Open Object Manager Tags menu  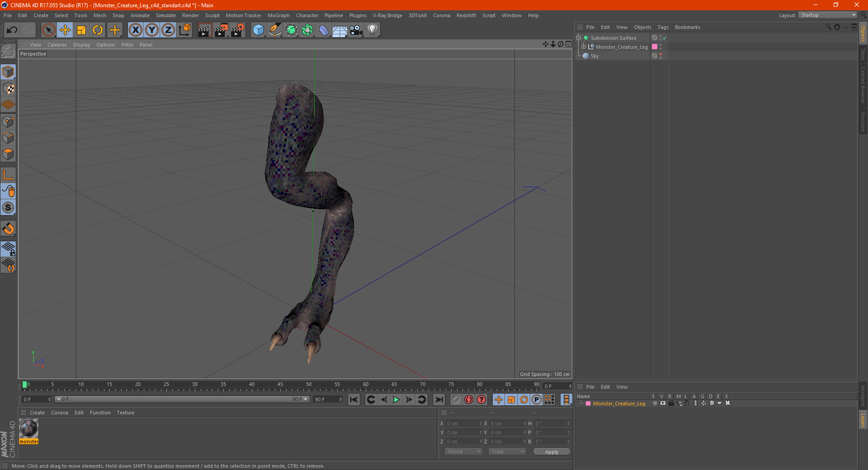click(x=663, y=27)
